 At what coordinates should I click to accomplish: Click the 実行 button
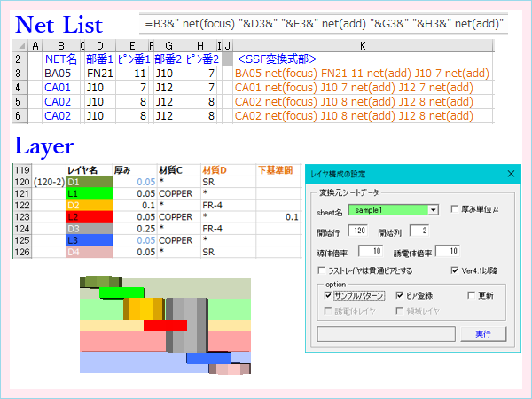click(x=483, y=334)
